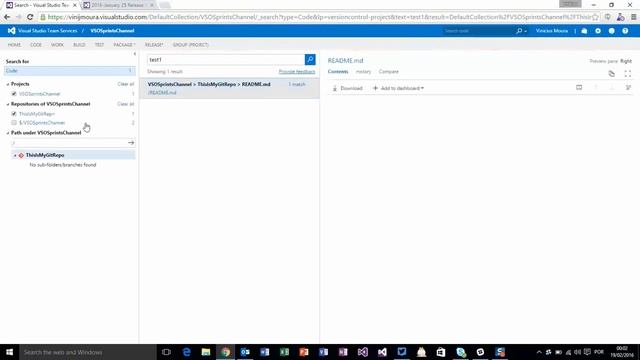
Task: Open the Visual Studio Team Services logo
Action: click(x=11, y=31)
